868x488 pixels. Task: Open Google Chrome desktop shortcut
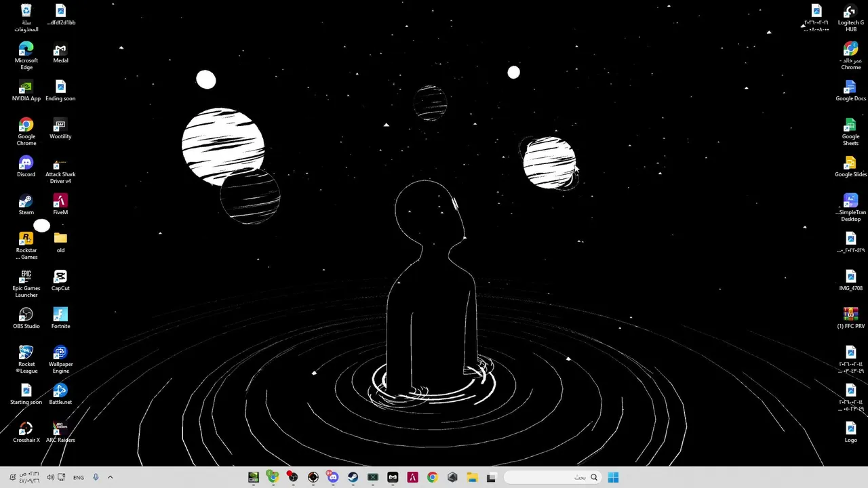point(26,131)
